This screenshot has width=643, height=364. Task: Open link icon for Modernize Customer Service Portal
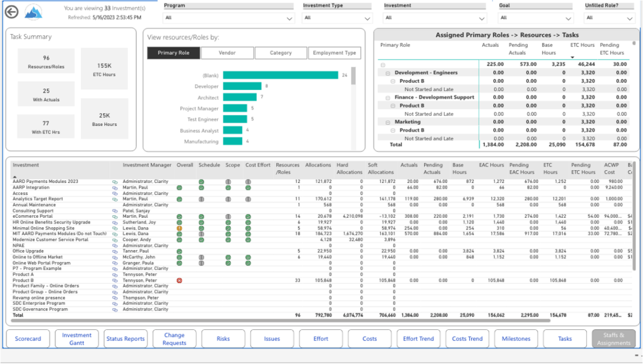click(114, 239)
